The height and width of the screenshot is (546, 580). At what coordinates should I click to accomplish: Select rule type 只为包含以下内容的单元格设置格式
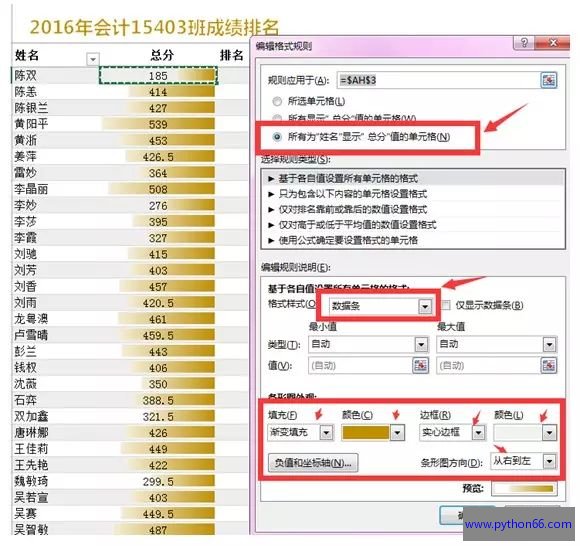[x=413, y=194]
